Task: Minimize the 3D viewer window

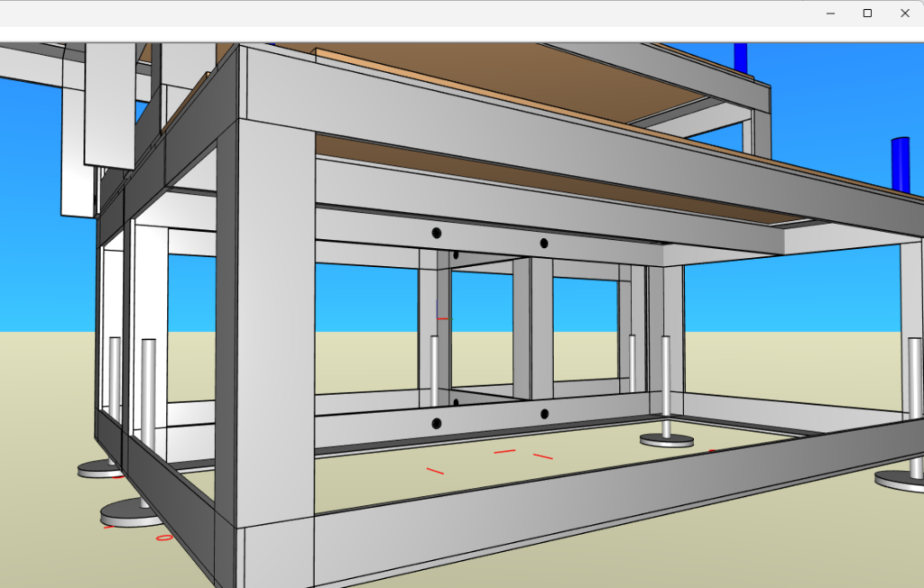Action: (829, 14)
